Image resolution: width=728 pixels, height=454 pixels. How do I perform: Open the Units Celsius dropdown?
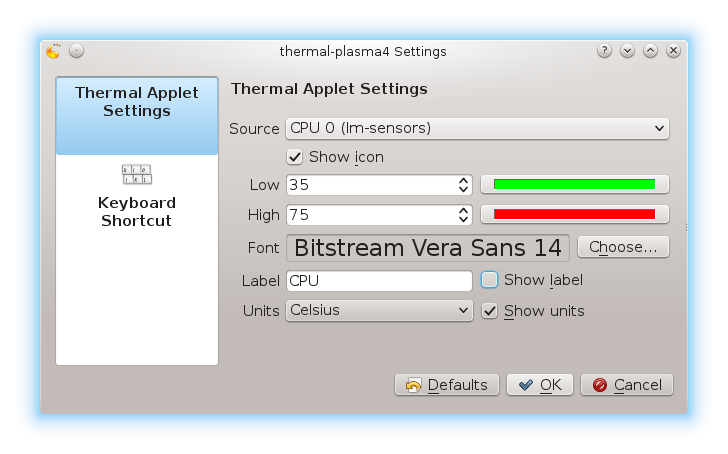pos(379,311)
